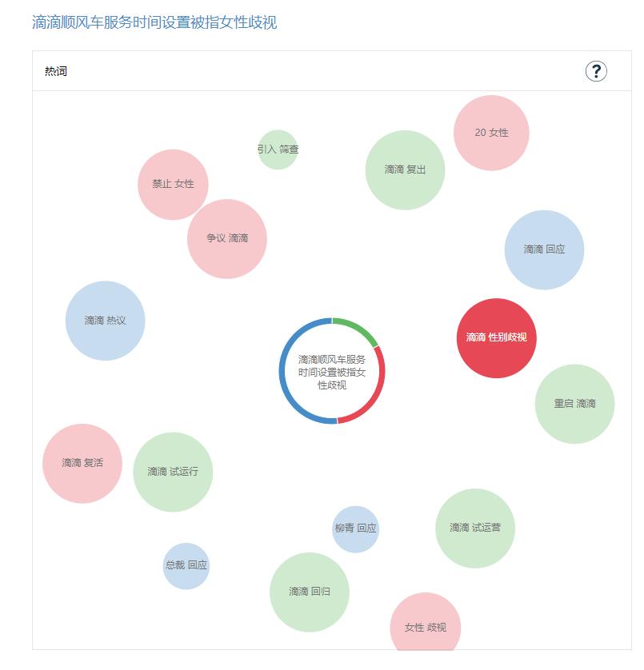Image resolution: width=644 pixels, height=670 pixels.
Task: Select the 滴滴 回应 blue bubble
Action: tap(544, 249)
